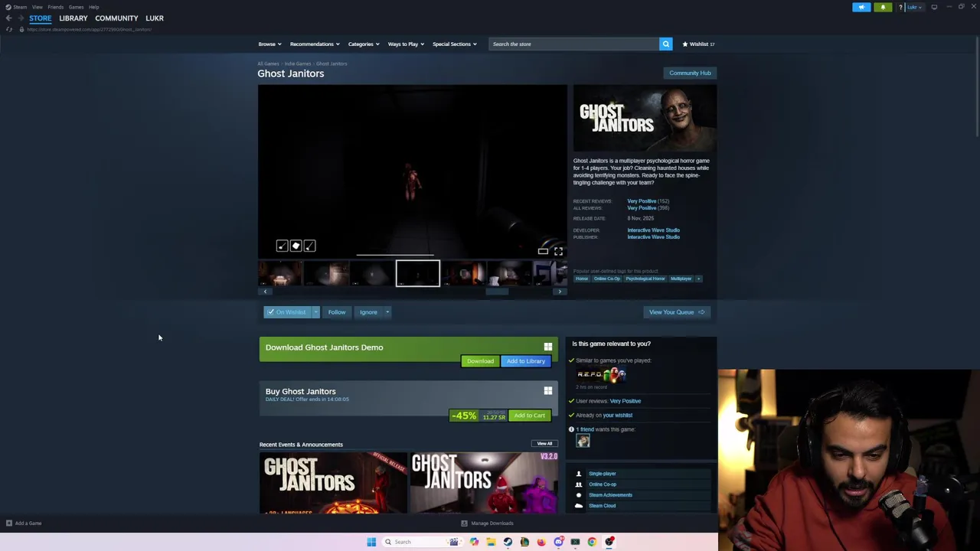The width and height of the screenshot is (980, 551).
Task: Open File Explorer from the taskbar
Action: pyautogui.click(x=491, y=542)
